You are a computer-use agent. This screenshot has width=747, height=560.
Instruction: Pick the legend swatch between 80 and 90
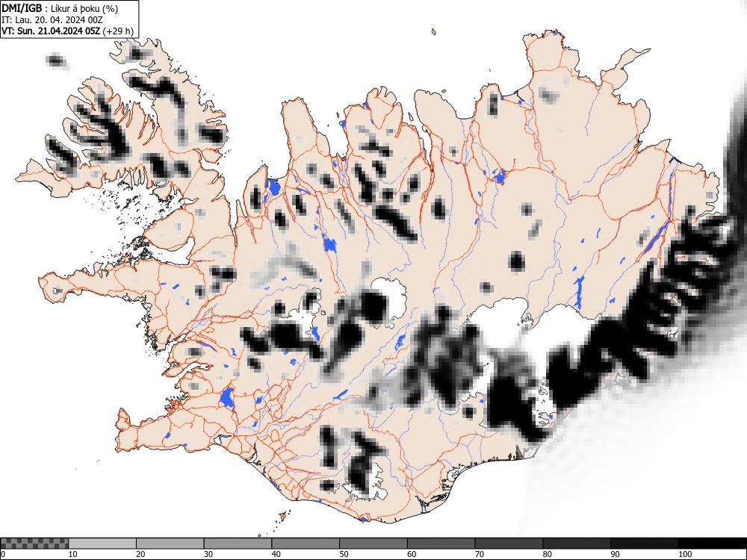tap(576, 544)
